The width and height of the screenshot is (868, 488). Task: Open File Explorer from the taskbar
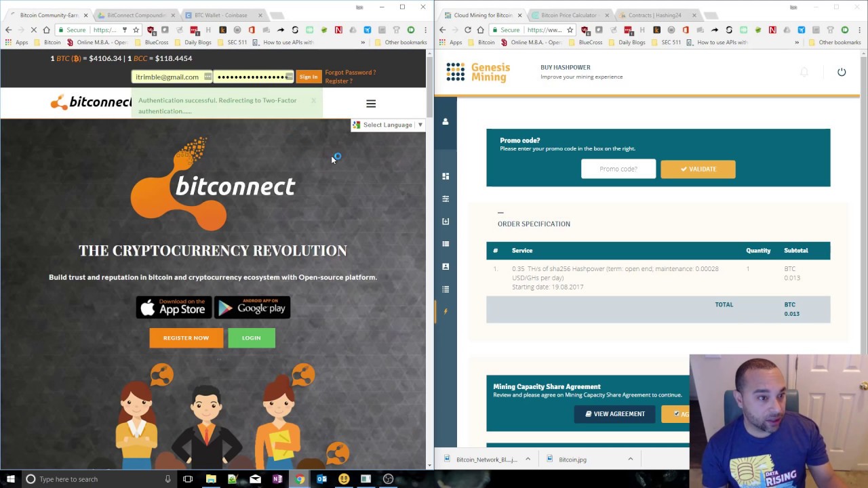tap(211, 479)
